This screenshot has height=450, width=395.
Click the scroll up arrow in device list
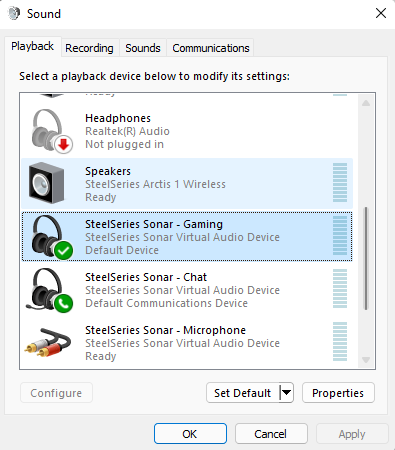(366, 103)
